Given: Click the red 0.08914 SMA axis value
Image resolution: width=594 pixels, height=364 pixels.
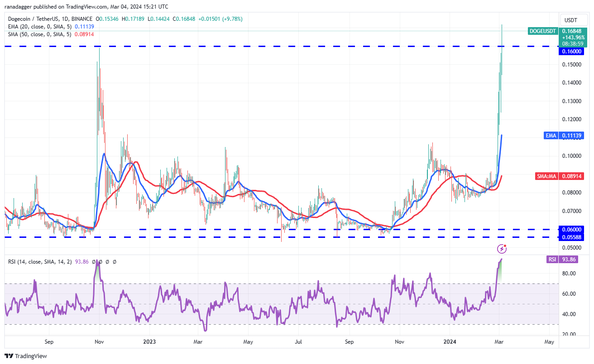Looking at the screenshot, I should tap(572, 176).
